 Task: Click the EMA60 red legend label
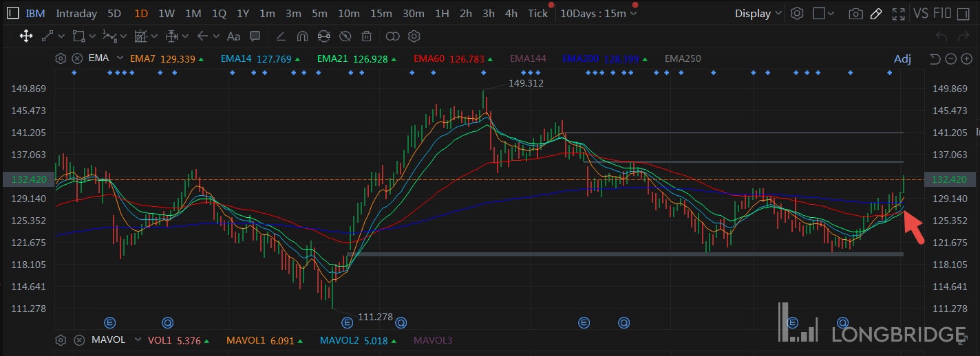(x=429, y=58)
